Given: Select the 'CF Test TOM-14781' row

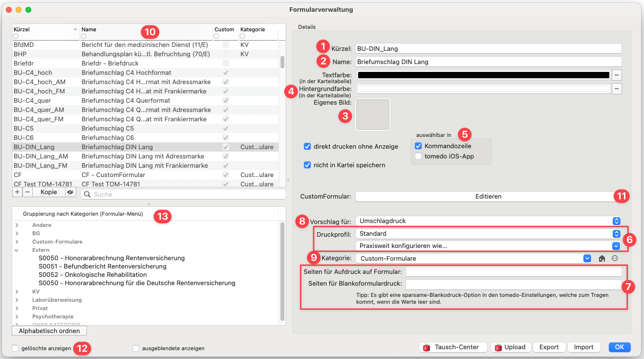Looking at the screenshot, I should tap(146, 184).
